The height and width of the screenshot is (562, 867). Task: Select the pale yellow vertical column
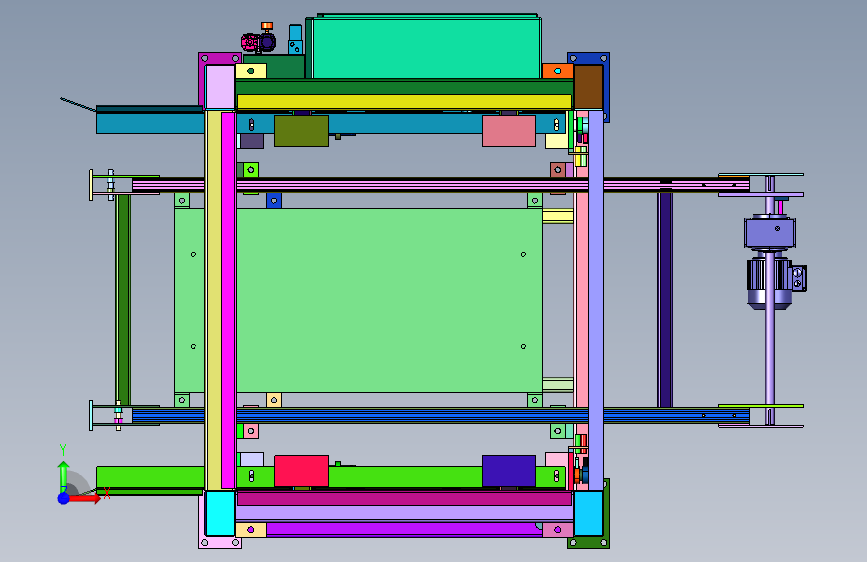pos(213,300)
